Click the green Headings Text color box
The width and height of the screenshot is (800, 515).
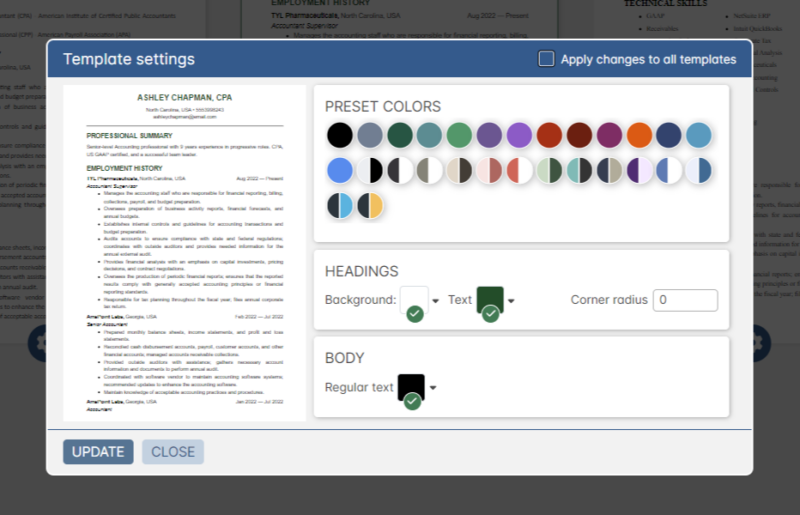(x=490, y=300)
